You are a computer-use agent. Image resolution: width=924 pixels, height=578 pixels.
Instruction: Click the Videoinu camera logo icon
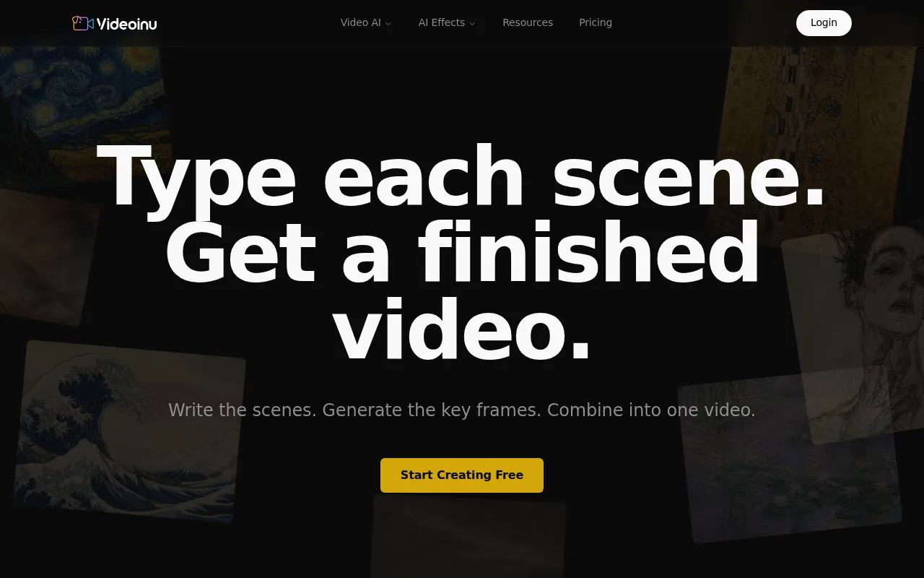[x=83, y=23]
